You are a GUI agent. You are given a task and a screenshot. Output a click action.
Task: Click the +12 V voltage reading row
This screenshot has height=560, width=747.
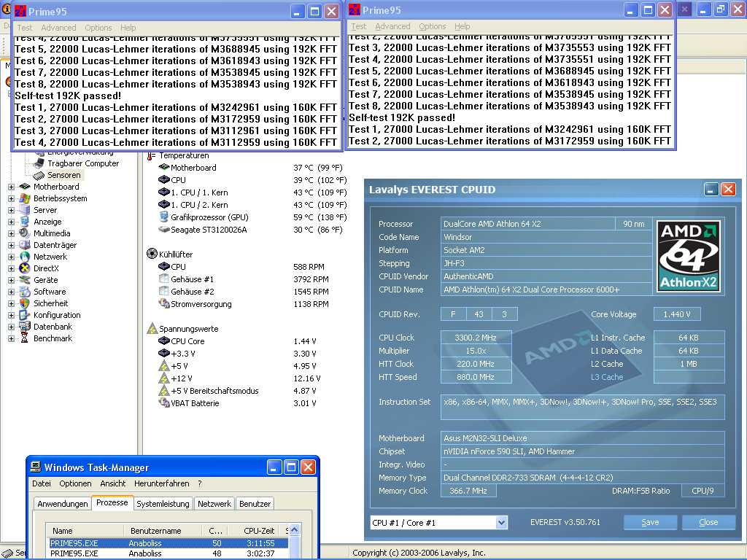[239, 378]
